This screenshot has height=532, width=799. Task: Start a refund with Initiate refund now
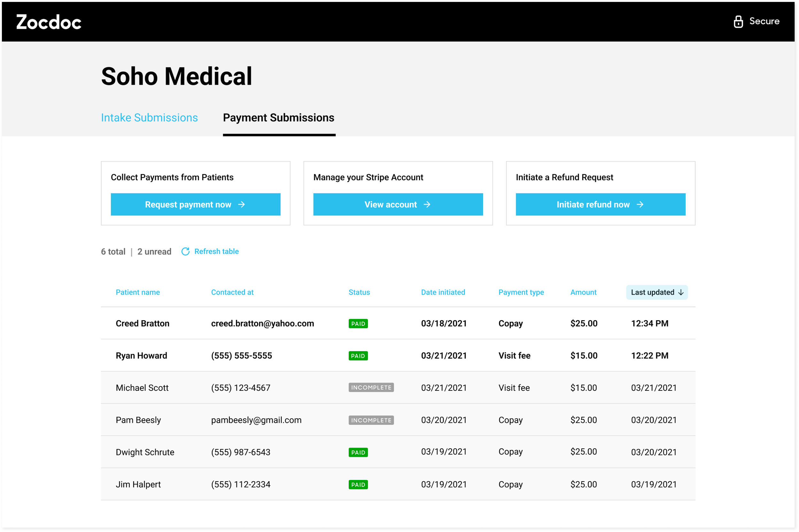point(600,204)
